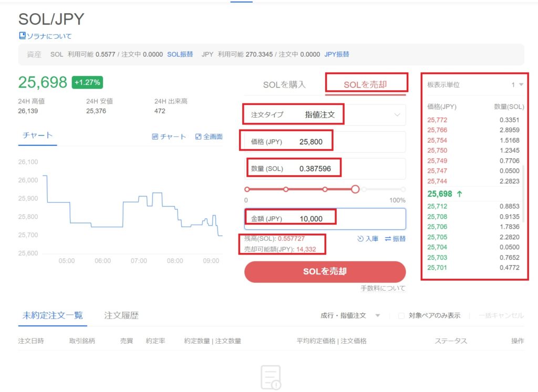The height and width of the screenshot is (392, 538).
Task: Click the 約定率 column header
Action: coord(156,341)
